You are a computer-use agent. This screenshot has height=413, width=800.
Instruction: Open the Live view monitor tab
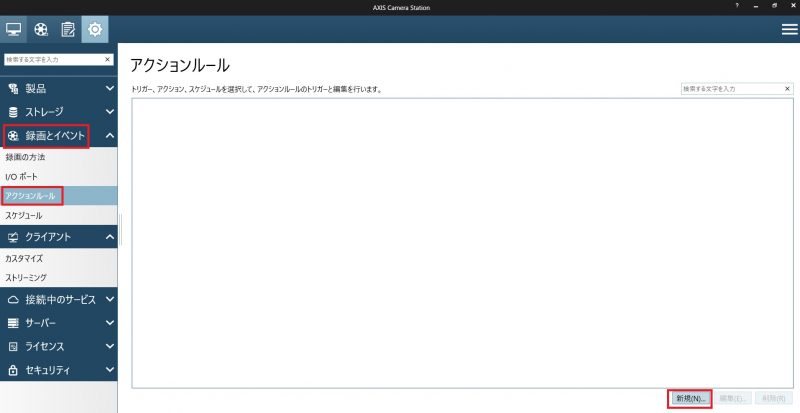(13, 30)
